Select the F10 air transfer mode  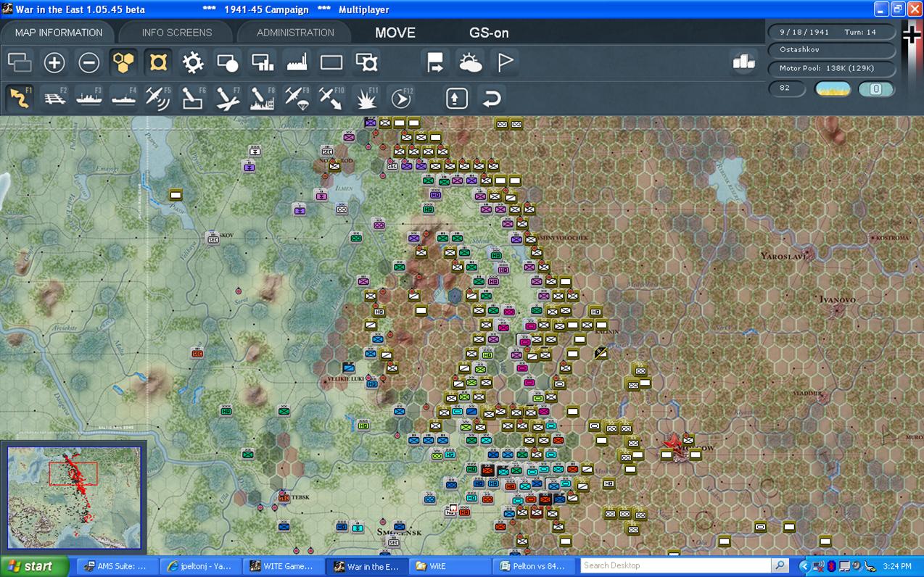pos(331,98)
